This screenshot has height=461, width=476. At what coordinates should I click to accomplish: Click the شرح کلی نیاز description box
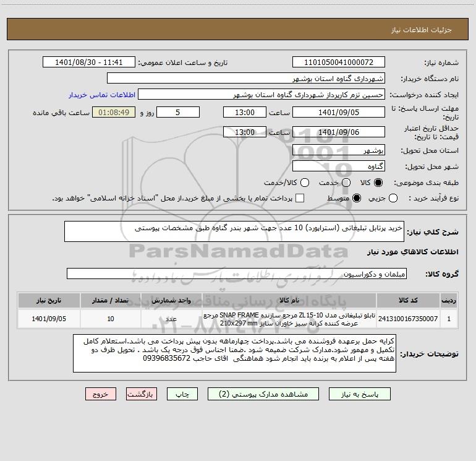pyautogui.click(x=234, y=231)
